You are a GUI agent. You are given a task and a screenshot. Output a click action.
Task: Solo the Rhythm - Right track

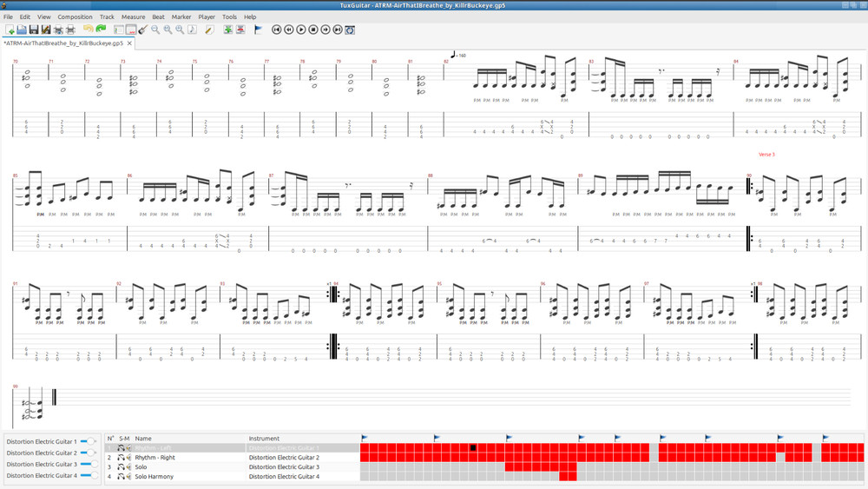(x=121, y=458)
